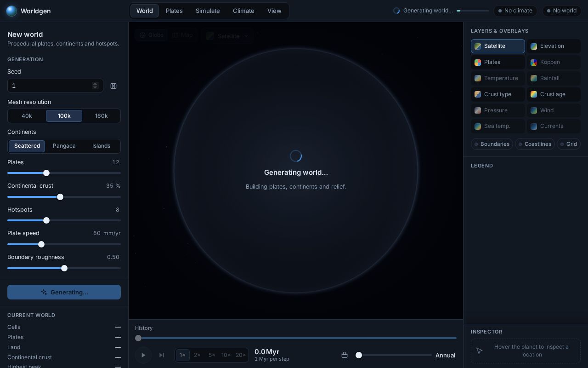Click the calendar icon beside season slider

tap(345, 355)
